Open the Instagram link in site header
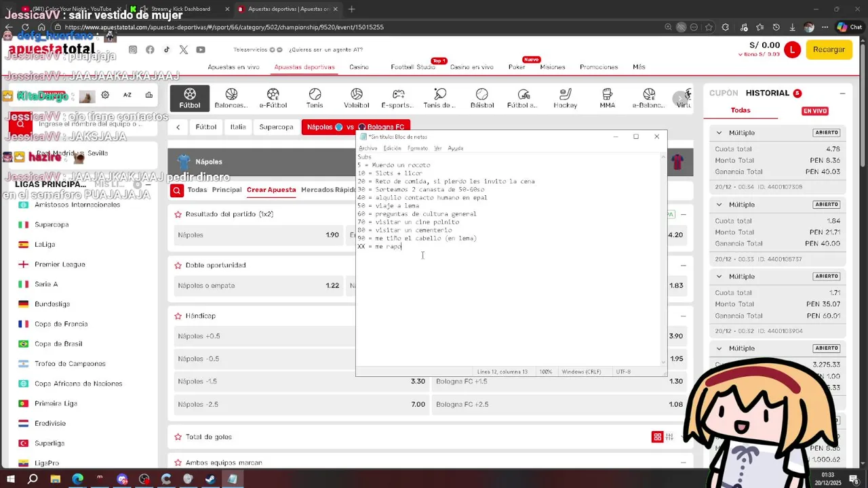868x488 pixels. [133, 49]
